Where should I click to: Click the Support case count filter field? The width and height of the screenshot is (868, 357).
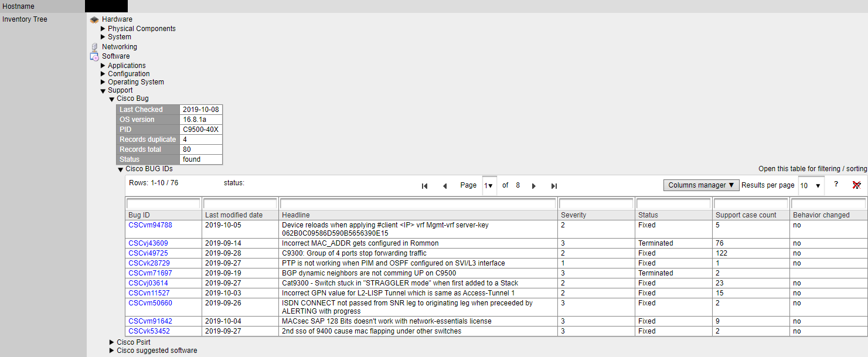(x=751, y=204)
